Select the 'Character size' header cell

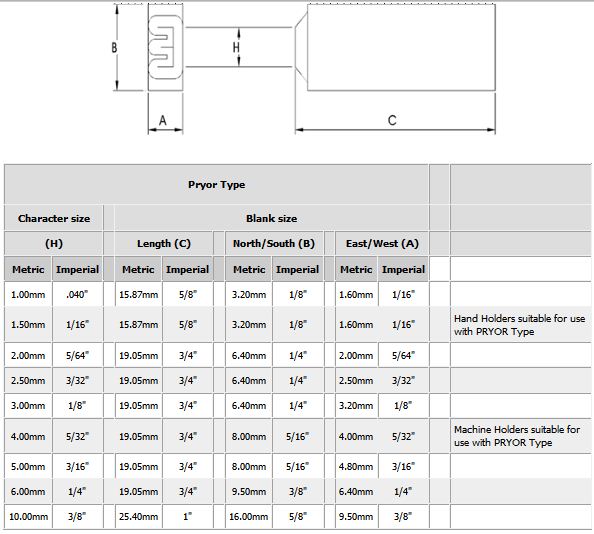(x=54, y=219)
